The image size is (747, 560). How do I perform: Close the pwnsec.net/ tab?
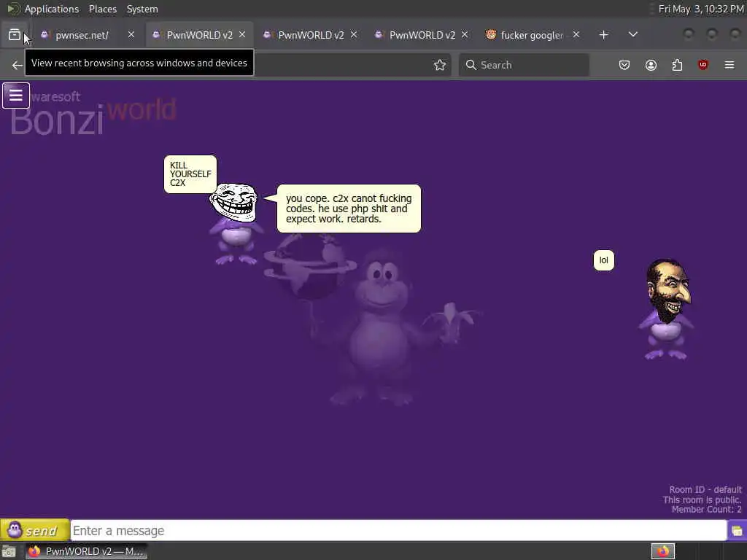point(131,35)
